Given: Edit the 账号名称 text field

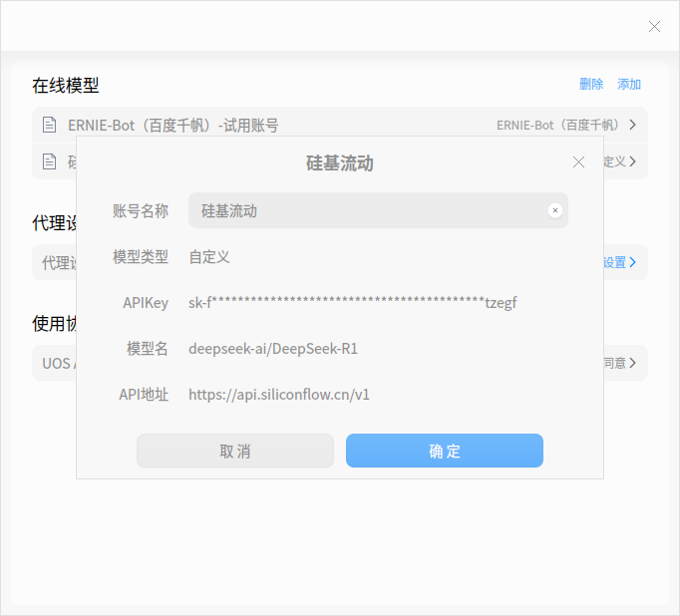Looking at the screenshot, I should click(378, 210).
